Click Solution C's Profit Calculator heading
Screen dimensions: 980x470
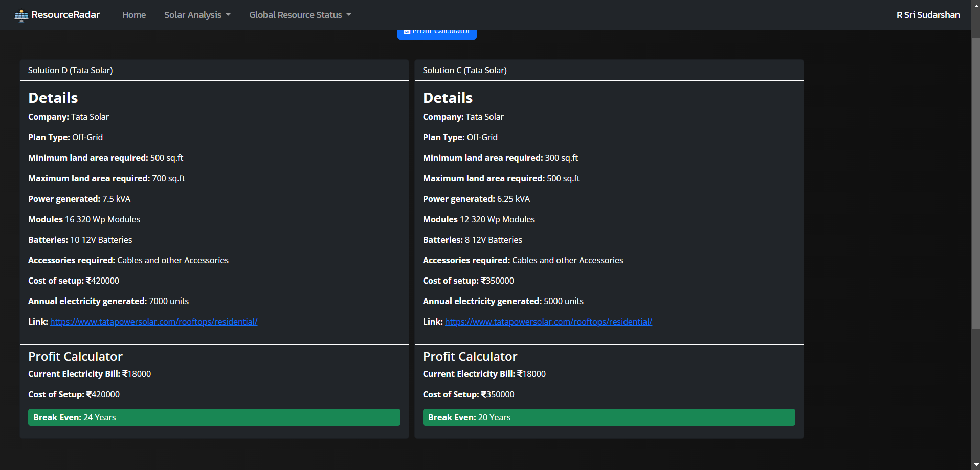point(470,356)
